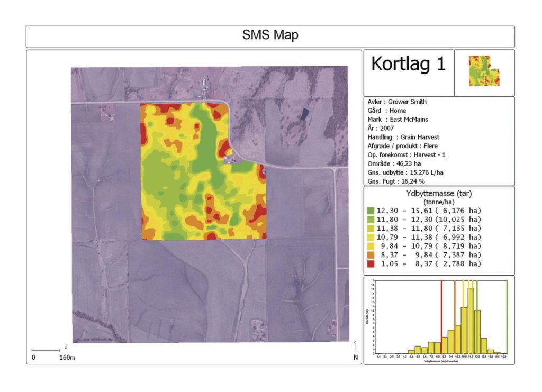This screenshot has height=392, width=542.
Task: Click the Ydbyttemasse (tør) legend title
Action: tap(439, 194)
